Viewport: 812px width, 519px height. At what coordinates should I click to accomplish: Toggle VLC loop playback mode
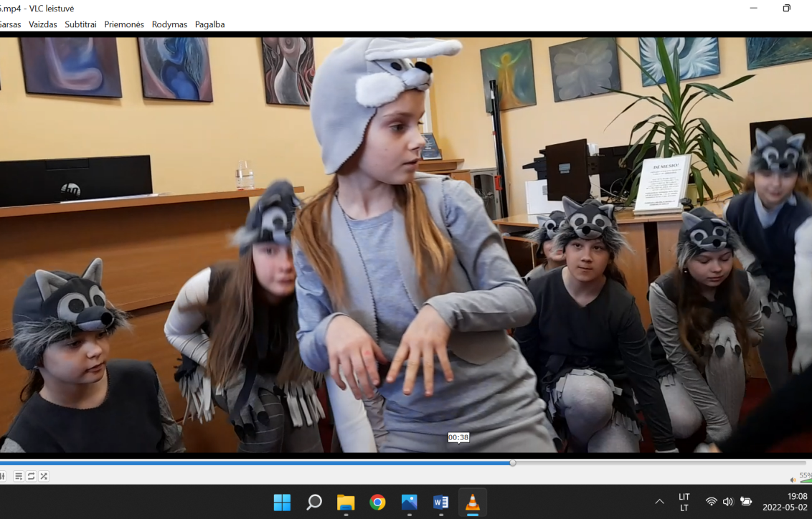click(31, 476)
